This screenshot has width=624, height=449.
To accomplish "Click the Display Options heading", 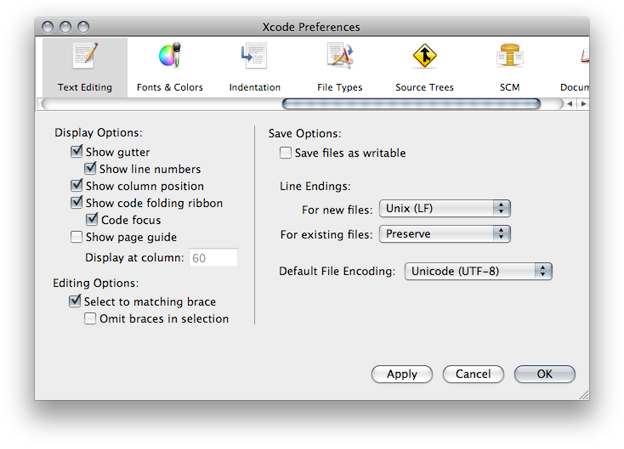I will pyautogui.click(x=98, y=133).
